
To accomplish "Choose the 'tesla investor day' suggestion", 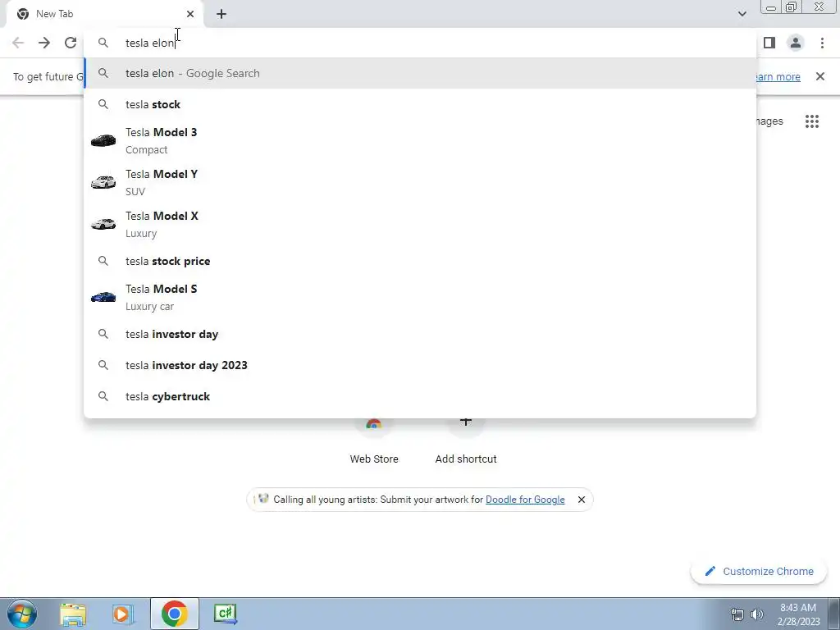I will pos(420,334).
